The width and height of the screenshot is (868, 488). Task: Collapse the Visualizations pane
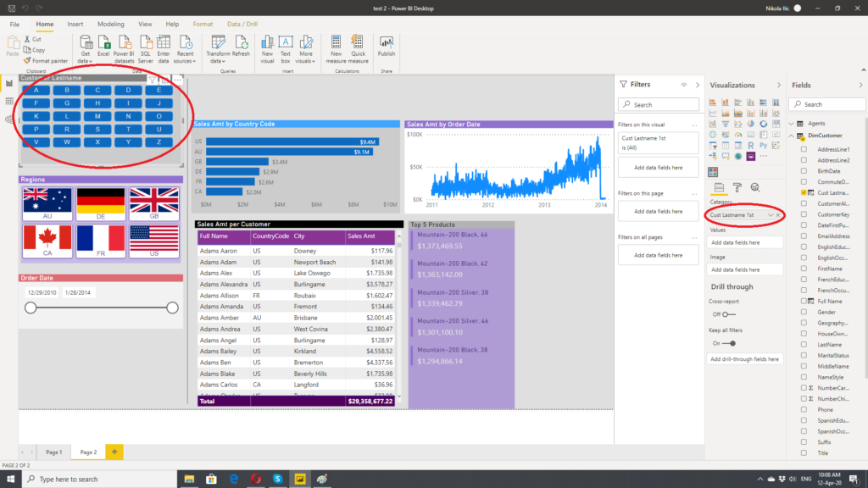[779, 86]
